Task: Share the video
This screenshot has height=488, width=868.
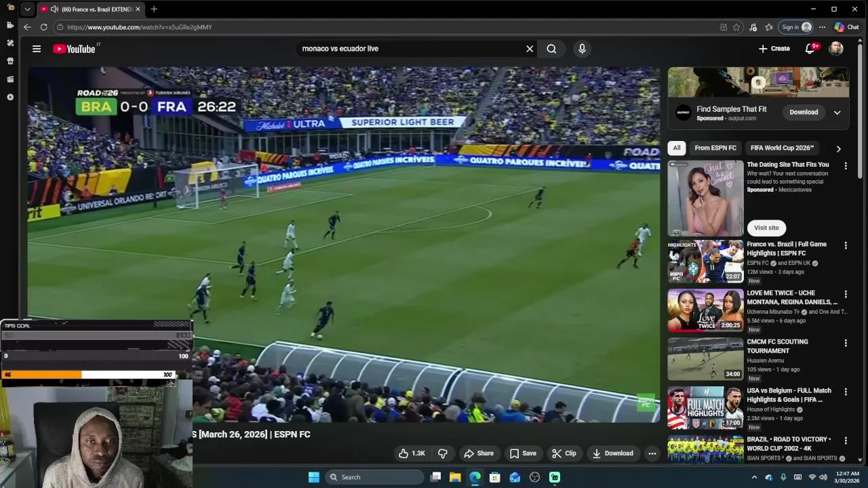Action: click(x=479, y=453)
